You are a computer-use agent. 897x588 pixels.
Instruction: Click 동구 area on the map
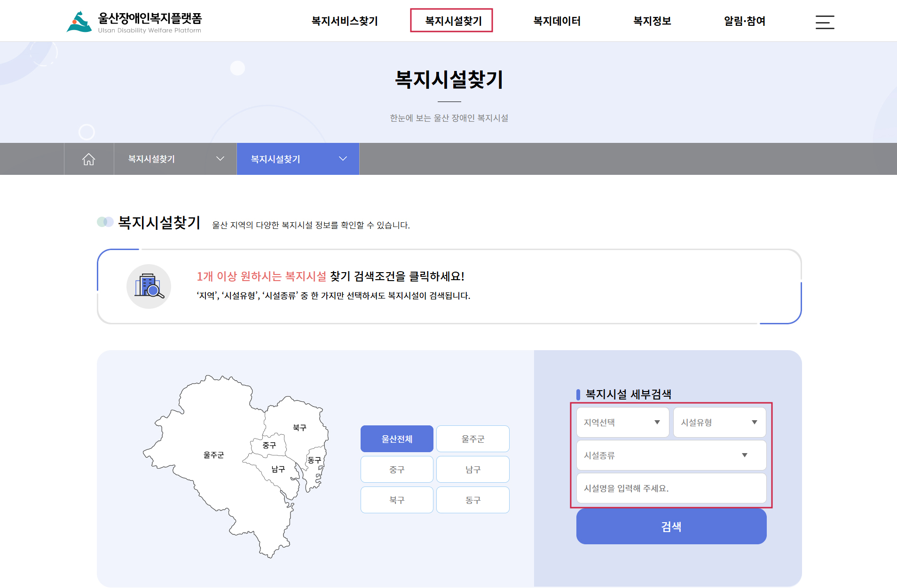coord(314,460)
